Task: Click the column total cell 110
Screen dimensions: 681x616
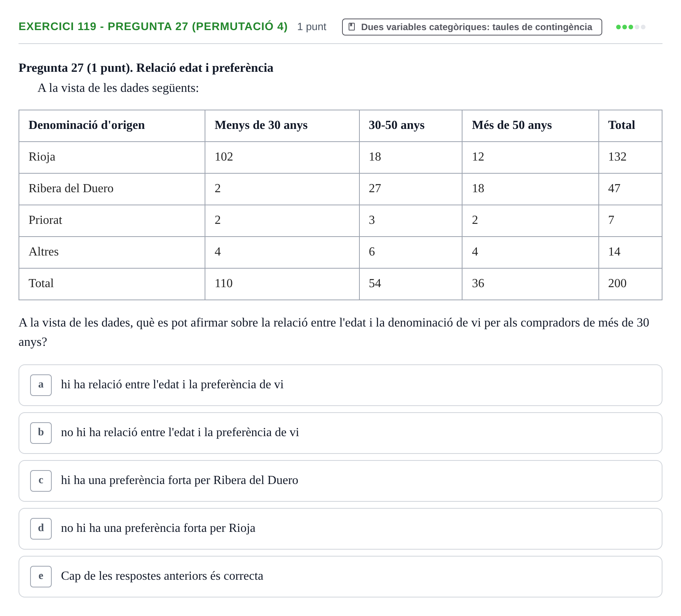Action: 282,284
